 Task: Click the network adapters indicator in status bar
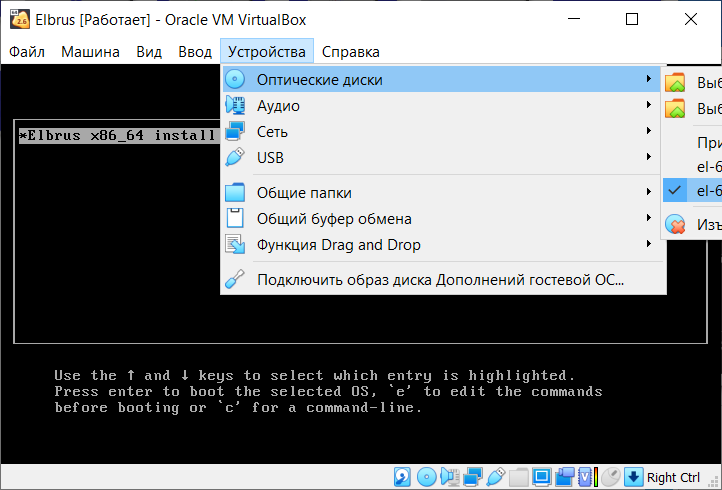tap(473, 477)
